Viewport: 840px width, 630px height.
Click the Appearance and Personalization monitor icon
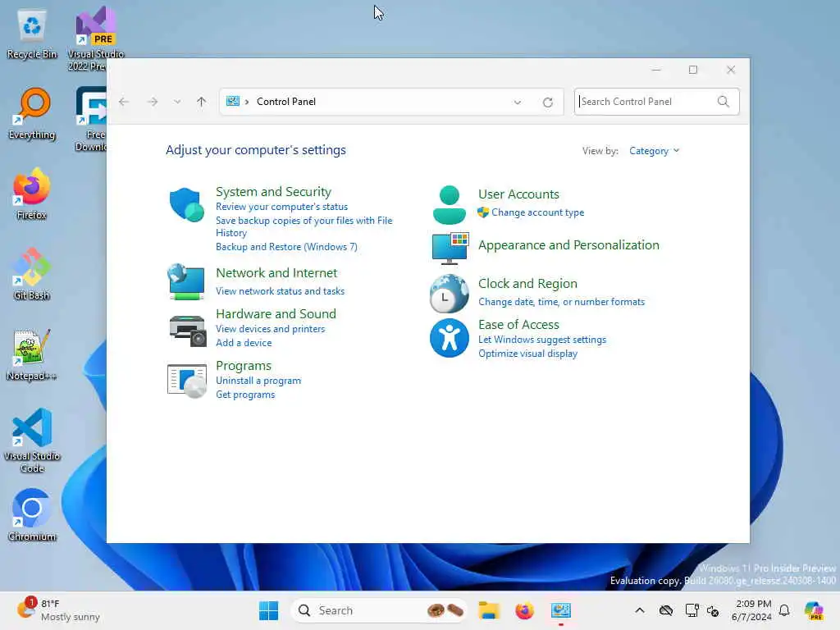click(450, 248)
